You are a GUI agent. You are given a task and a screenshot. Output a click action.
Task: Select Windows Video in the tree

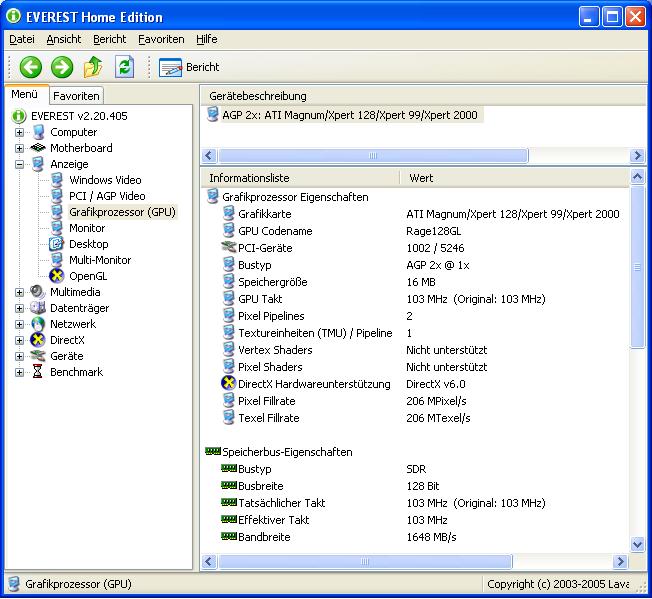click(105, 180)
